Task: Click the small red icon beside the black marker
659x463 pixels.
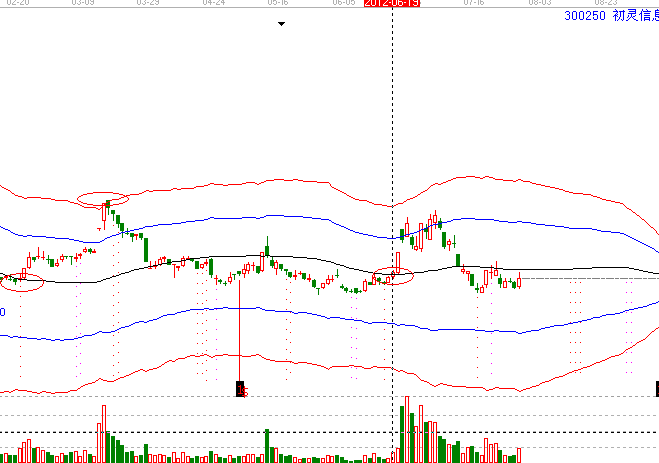Action: point(246,393)
